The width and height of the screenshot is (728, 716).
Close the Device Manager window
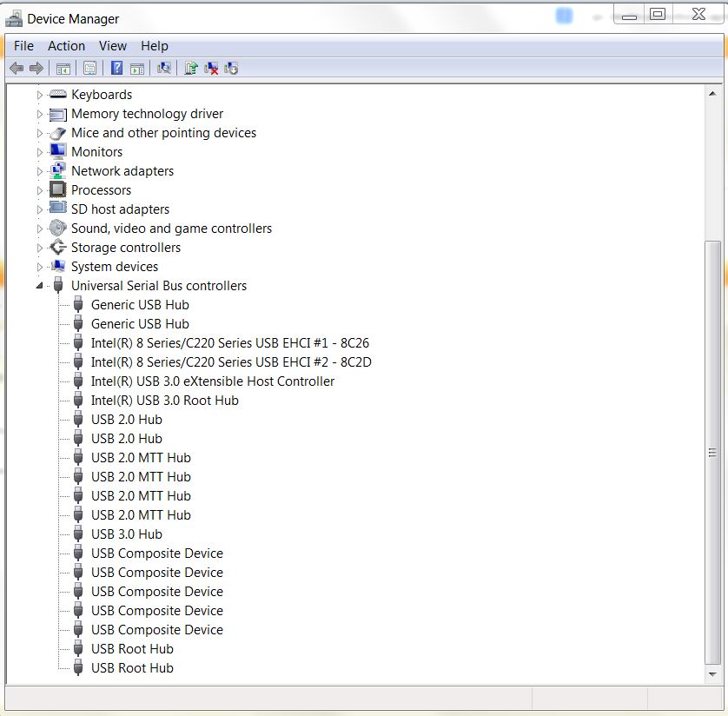point(698,15)
